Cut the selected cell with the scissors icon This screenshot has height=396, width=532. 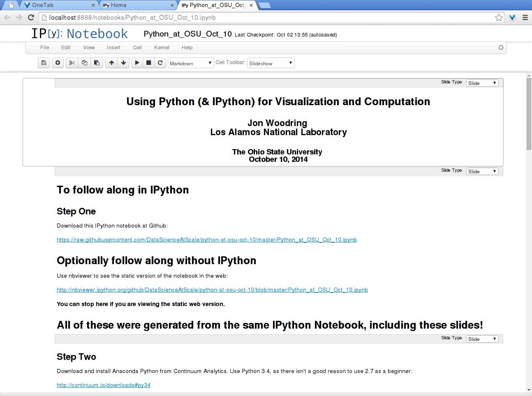[72, 63]
